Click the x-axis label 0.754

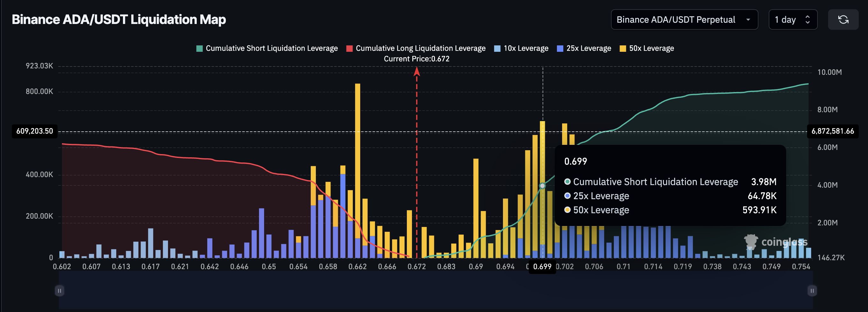tap(801, 267)
